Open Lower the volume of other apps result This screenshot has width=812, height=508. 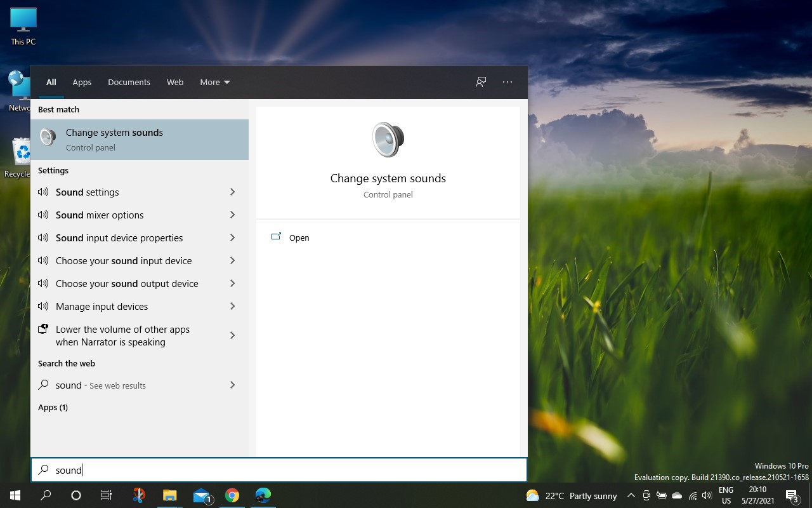140,335
